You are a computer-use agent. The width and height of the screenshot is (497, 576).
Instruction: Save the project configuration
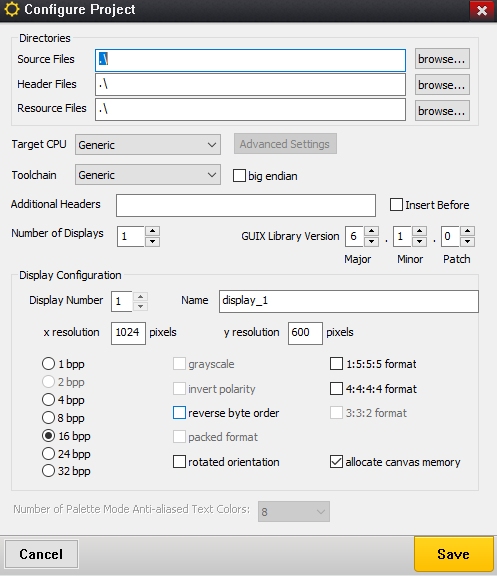(454, 554)
